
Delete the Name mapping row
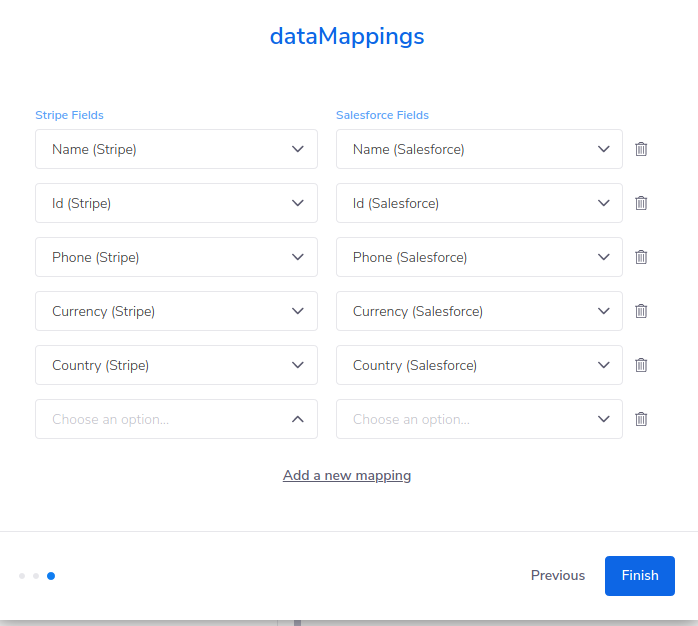tap(641, 149)
